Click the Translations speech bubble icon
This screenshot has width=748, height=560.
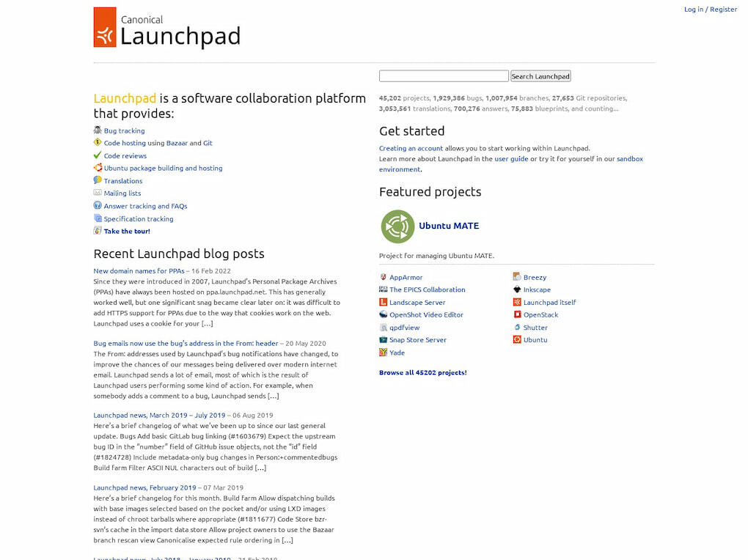pyautogui.click(x=98, y=180)
